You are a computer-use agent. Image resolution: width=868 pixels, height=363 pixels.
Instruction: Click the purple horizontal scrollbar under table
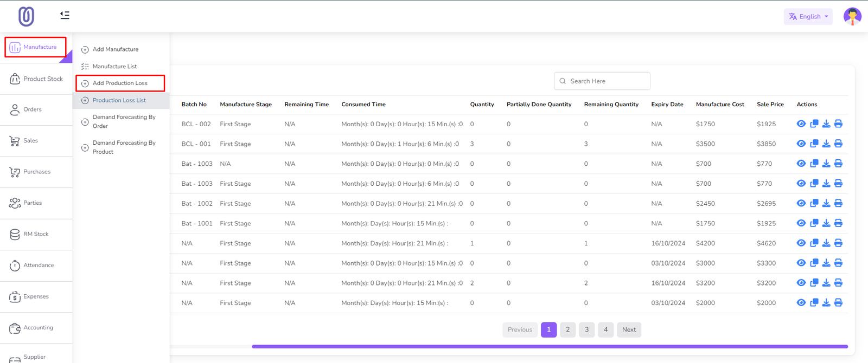549,347
